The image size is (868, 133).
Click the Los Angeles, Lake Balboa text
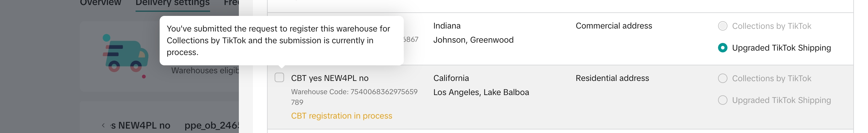tap(481, 92)
